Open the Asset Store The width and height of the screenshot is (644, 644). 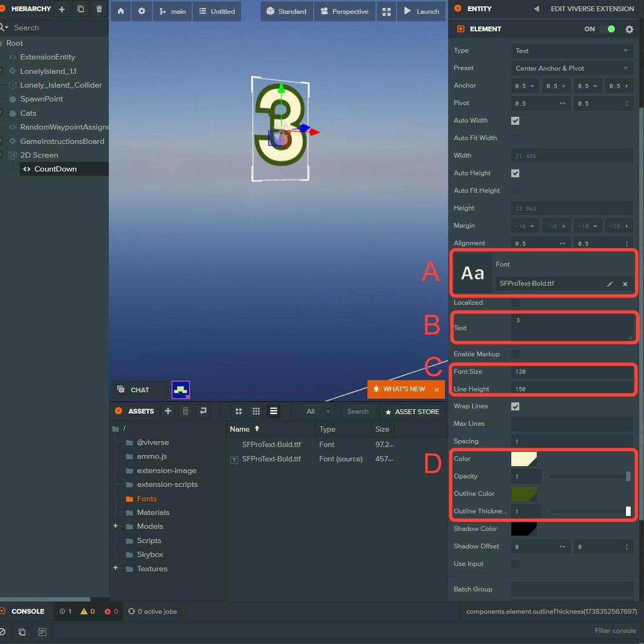(x=412, y=411)
